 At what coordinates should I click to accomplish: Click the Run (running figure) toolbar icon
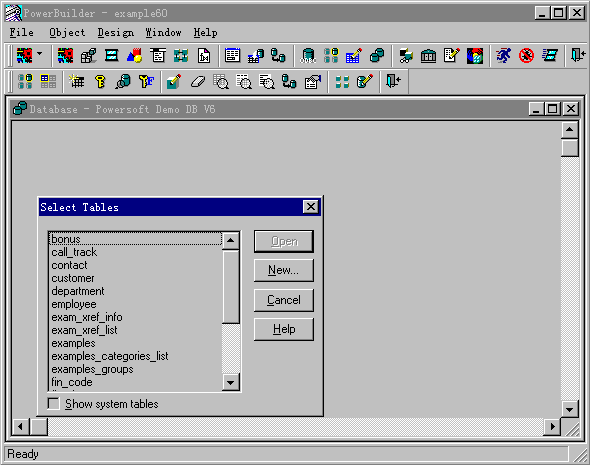point(503,56)
